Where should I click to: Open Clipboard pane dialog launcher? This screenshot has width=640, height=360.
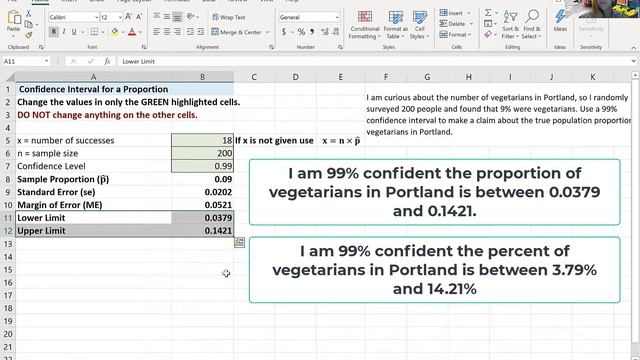coord(41,47)
